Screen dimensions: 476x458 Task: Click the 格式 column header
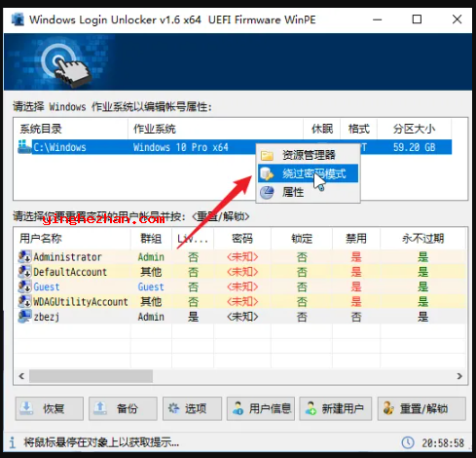(358, 129)
